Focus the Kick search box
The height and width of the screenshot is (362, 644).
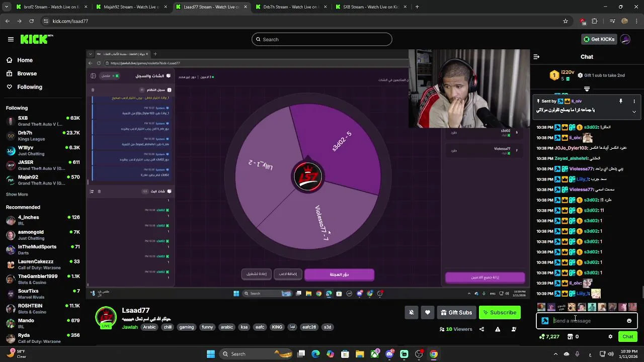322,39
